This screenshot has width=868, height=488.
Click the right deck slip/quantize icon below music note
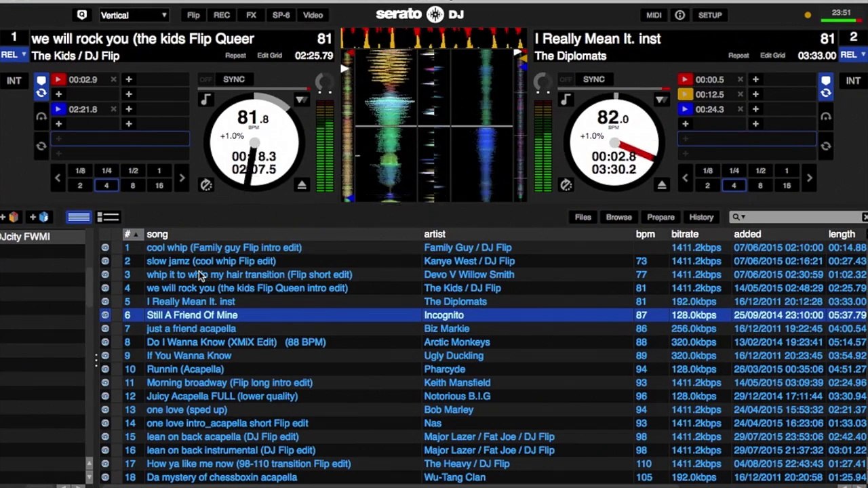566,185
